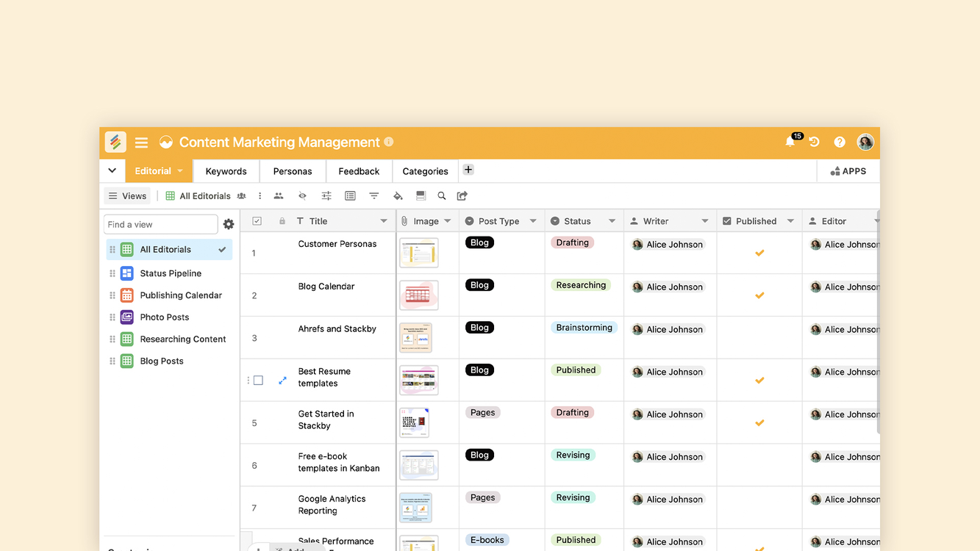Open the help question mark icon
The height and width of the screenshot is (551, 980).
[840, 143]
